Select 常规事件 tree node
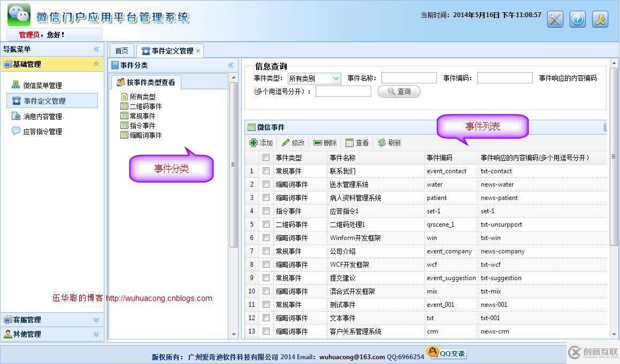Screen dimensions: 620x364 pyautogui.click(x=138, y=116)
